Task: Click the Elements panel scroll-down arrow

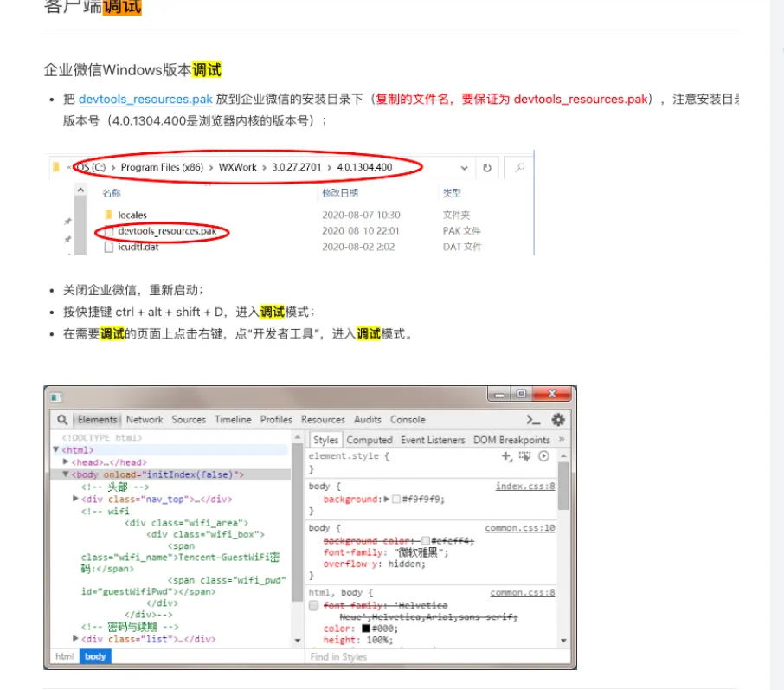Action: pos(298,641)
